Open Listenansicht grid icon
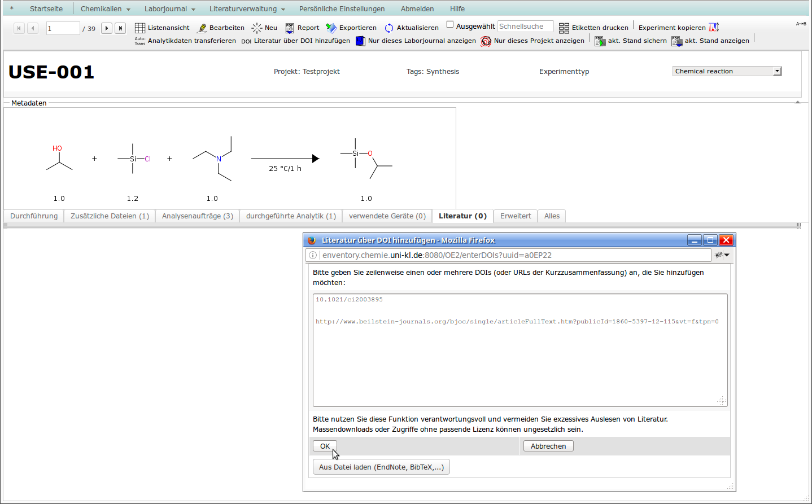812x504 pixels. tap(140, 28)
